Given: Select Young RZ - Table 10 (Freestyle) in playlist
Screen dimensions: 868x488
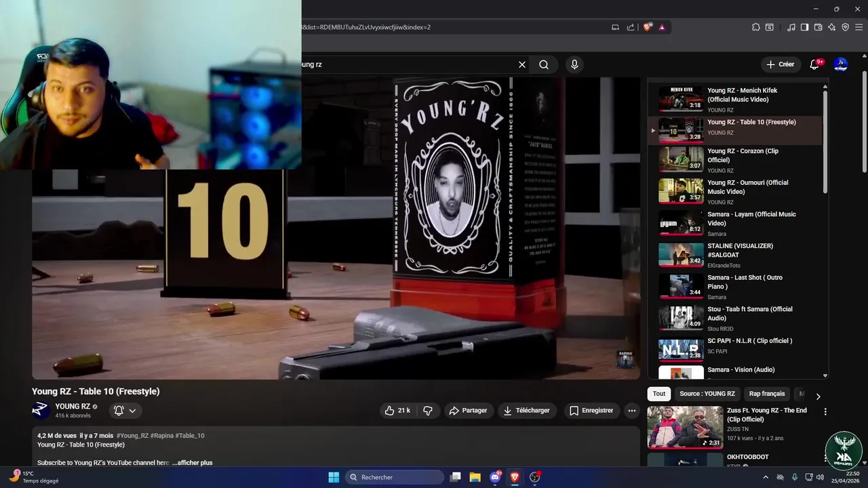Looking at the screenshot, I should [735, 129].
